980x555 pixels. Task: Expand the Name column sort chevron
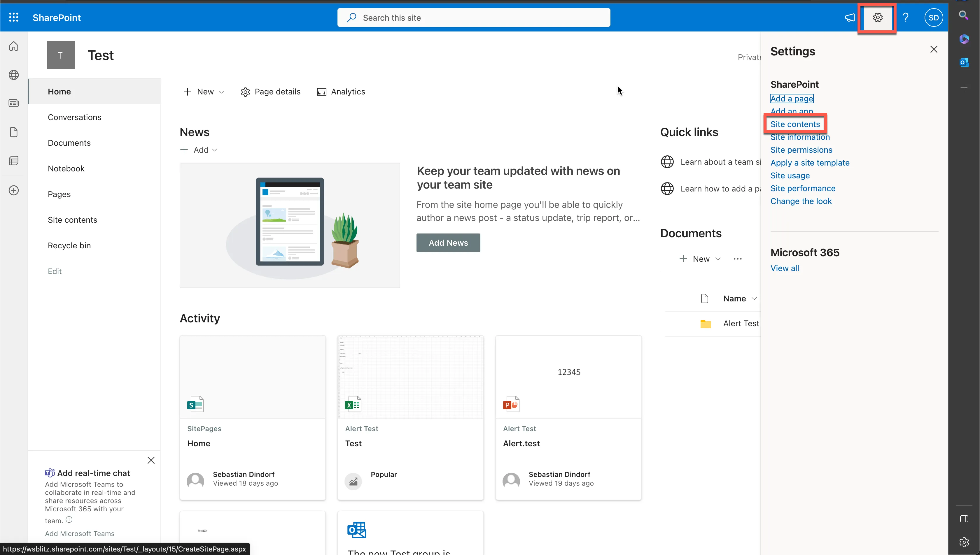pyautogui.click(x=754, y=298)
